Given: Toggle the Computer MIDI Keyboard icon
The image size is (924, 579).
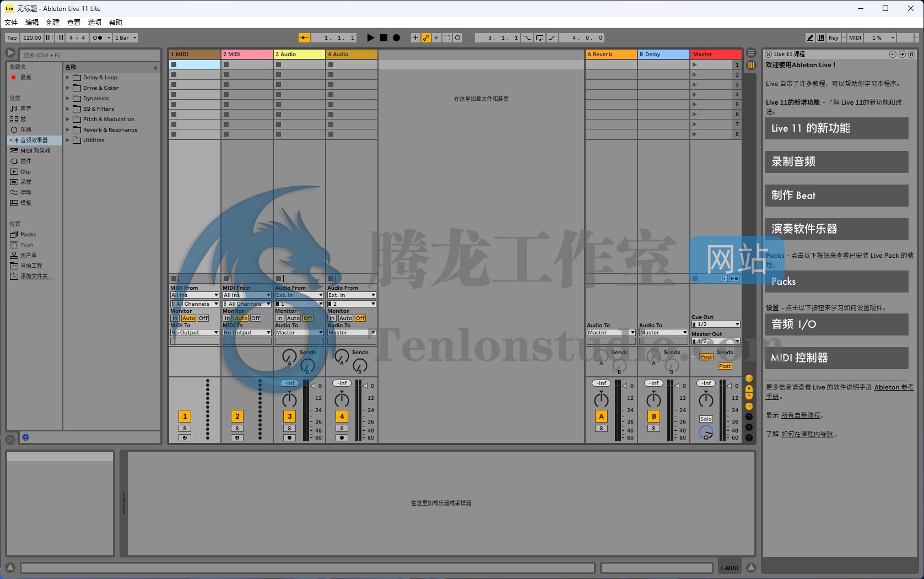Looking at the screenshot, I should click(x=820, y=38).
